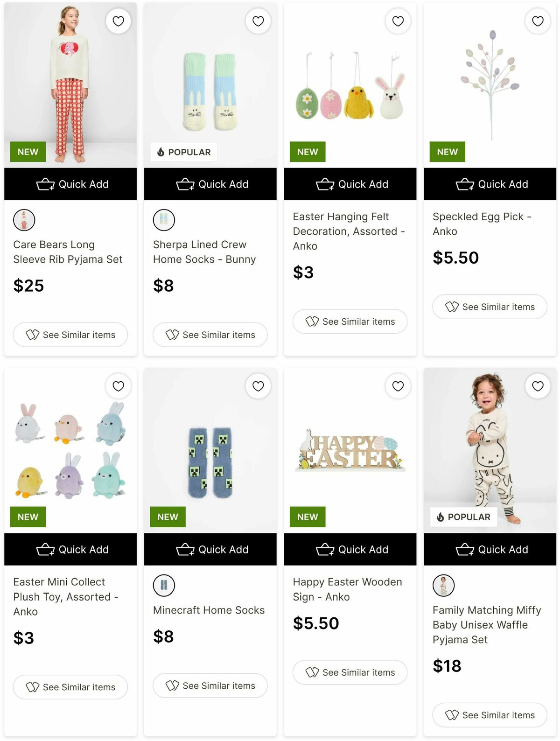Toggle wishlist heart on Sherpa Lined Bunny Socks
Image resolution: width=560 pixels, height=741 pixels.
tap(258, 21)
